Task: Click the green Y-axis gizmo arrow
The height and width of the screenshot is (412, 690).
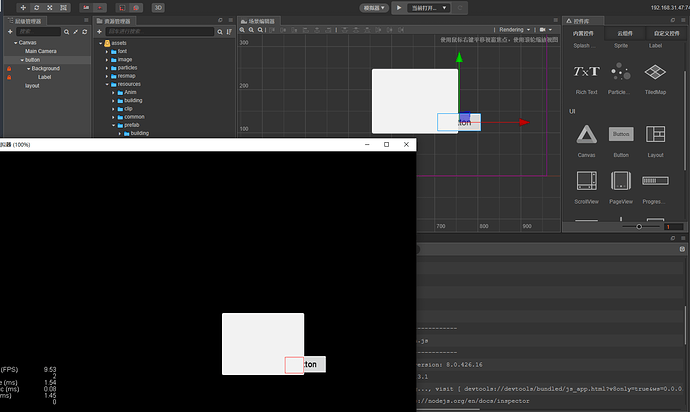Action: click(x=459, y=57)
